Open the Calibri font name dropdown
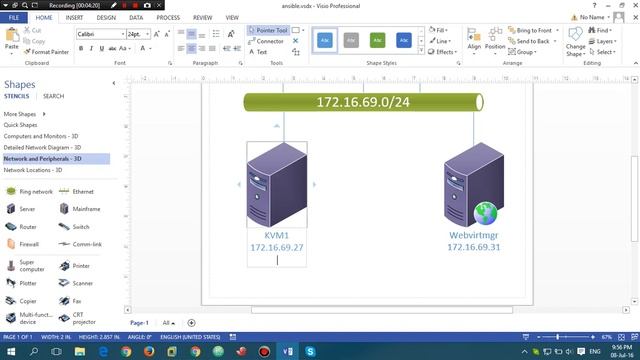Viewport: 640px width, 360px height. point(123,34)
